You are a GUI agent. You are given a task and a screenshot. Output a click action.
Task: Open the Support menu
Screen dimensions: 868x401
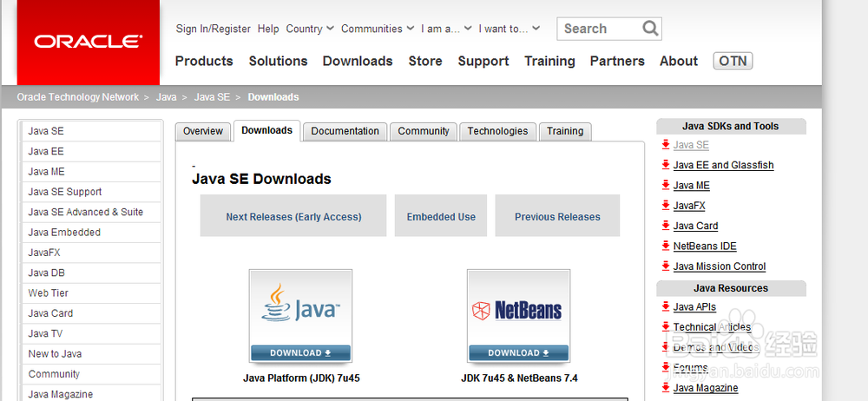pos(483,61)
